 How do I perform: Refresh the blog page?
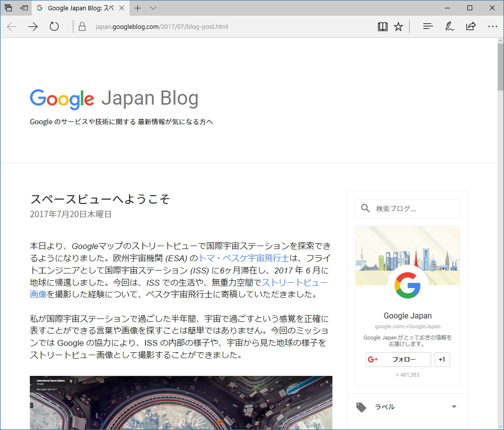click(x=54, y=26)
